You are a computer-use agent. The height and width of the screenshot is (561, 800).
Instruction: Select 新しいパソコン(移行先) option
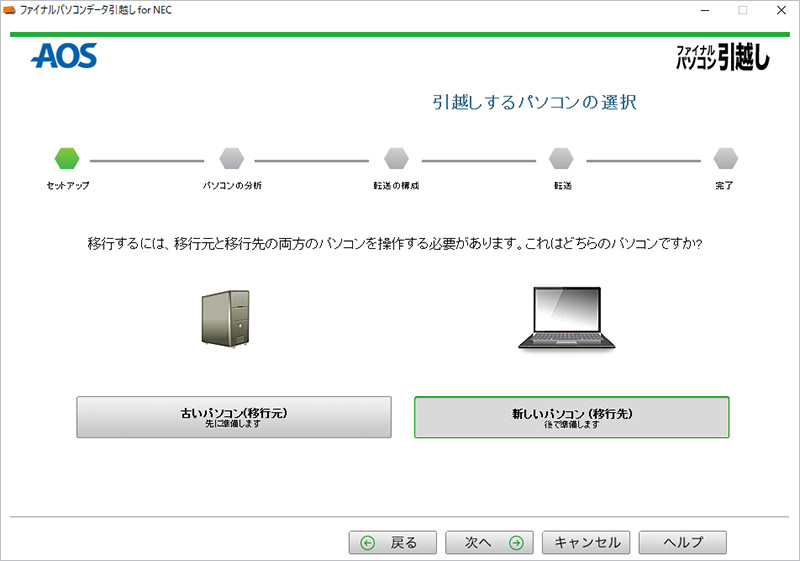(571, 417)
